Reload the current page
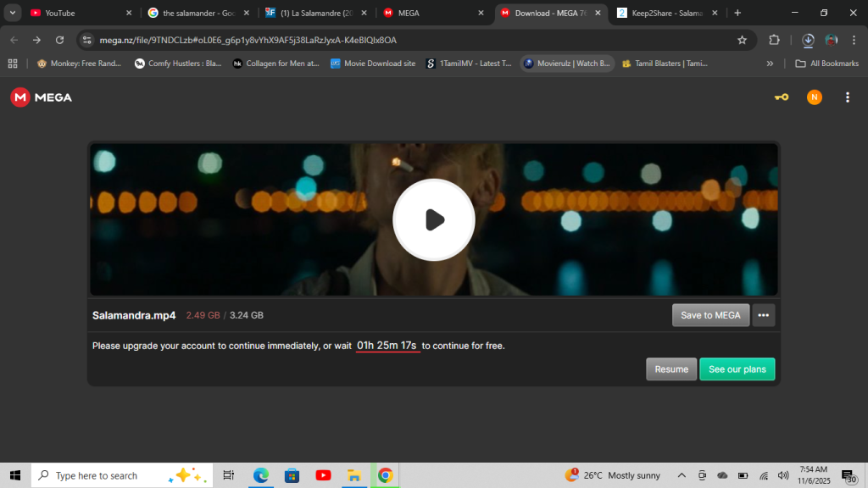Image resolution: width=868 pixels, height=488 pixels. 59,40
